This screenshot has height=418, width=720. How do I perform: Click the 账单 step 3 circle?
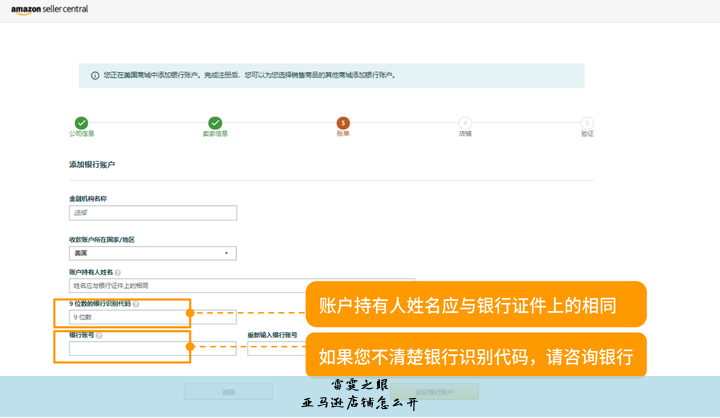coord(343,123)
